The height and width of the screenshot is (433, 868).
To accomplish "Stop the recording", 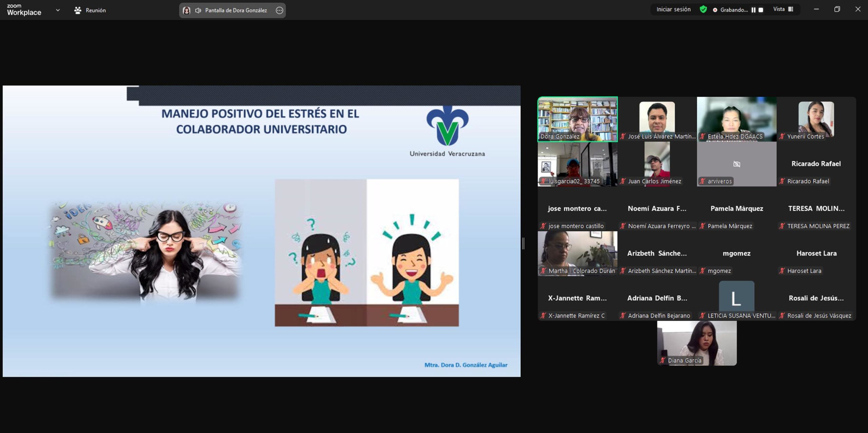I will click(x=761, y=10).
